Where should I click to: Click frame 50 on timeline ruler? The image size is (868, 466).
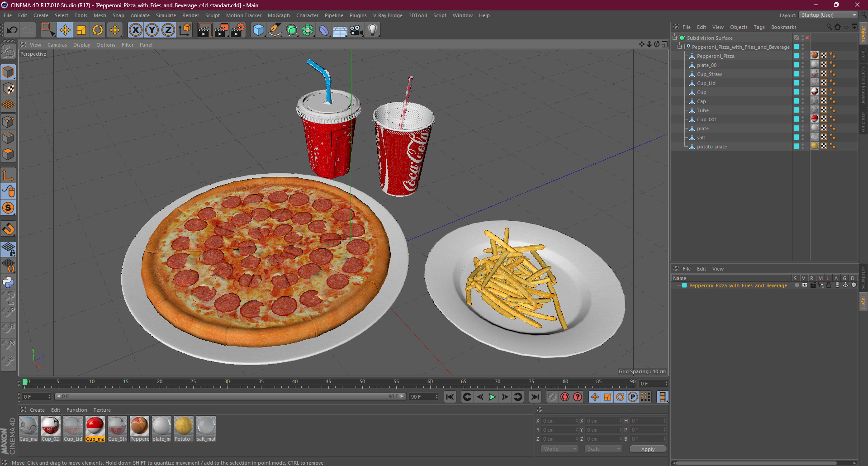[362, 383]
